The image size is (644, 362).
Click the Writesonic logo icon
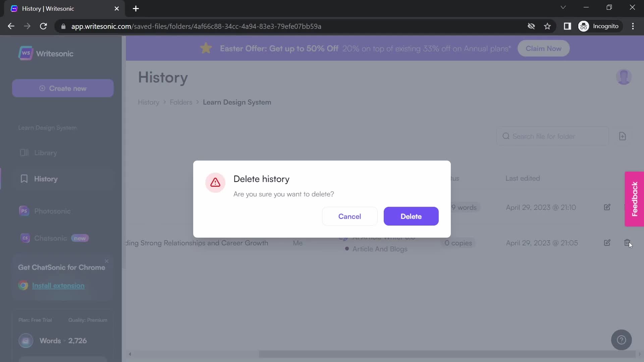point(25,53)
